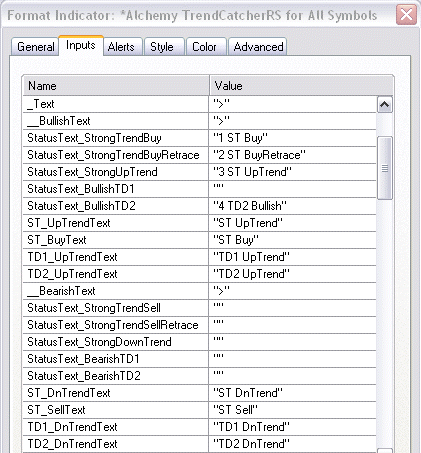Click the scroll up arrow of inputs list

[385, 105]
